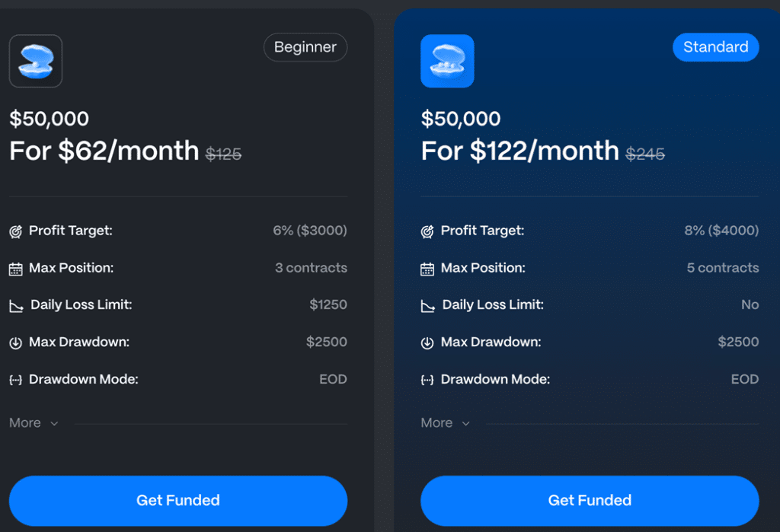Click the Profit Target icon in Beginner plan
The image size is (780, 532).
pyautogui.click(x=15, y=231)
